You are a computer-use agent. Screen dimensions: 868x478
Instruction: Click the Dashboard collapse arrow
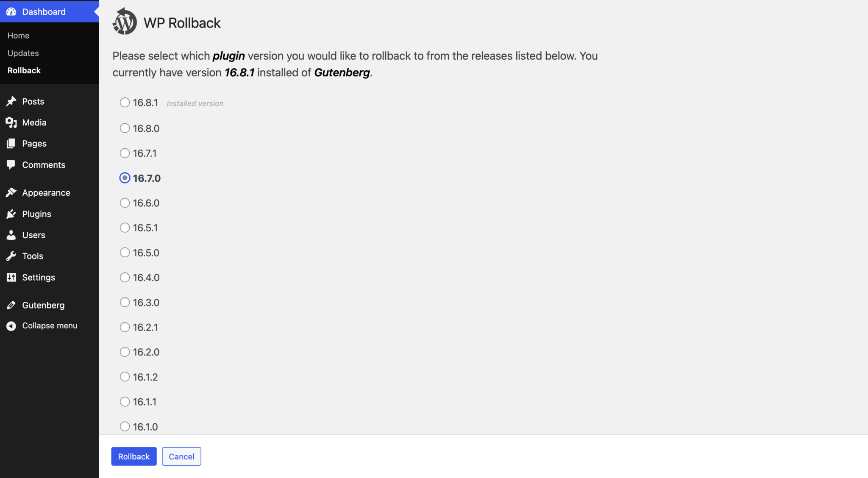pyautogui.click(x=97, y=11)
